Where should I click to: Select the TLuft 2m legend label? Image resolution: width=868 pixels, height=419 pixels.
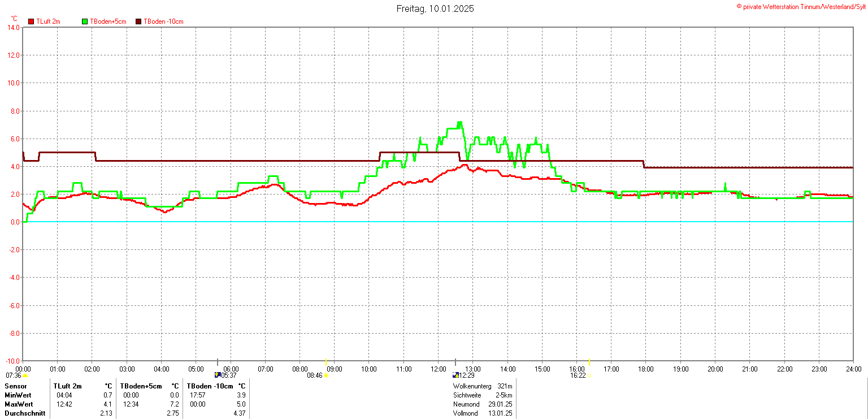(48, 21)
